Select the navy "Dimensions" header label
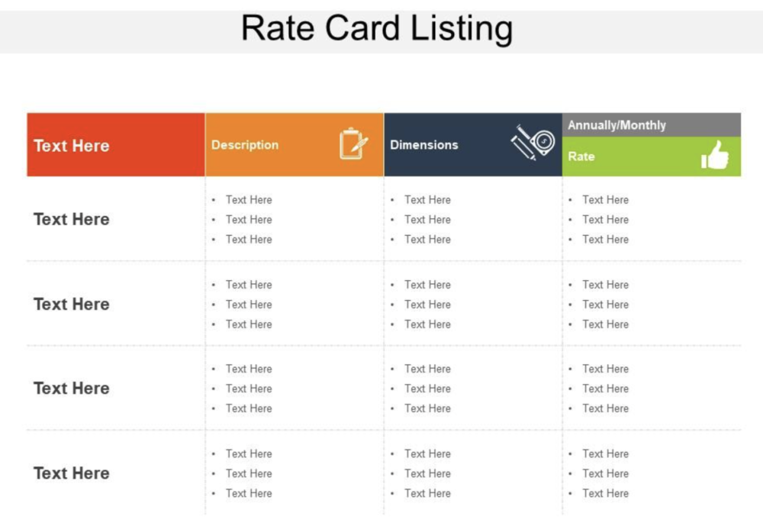This screenshot has height=532, width=763. [424, 145]
